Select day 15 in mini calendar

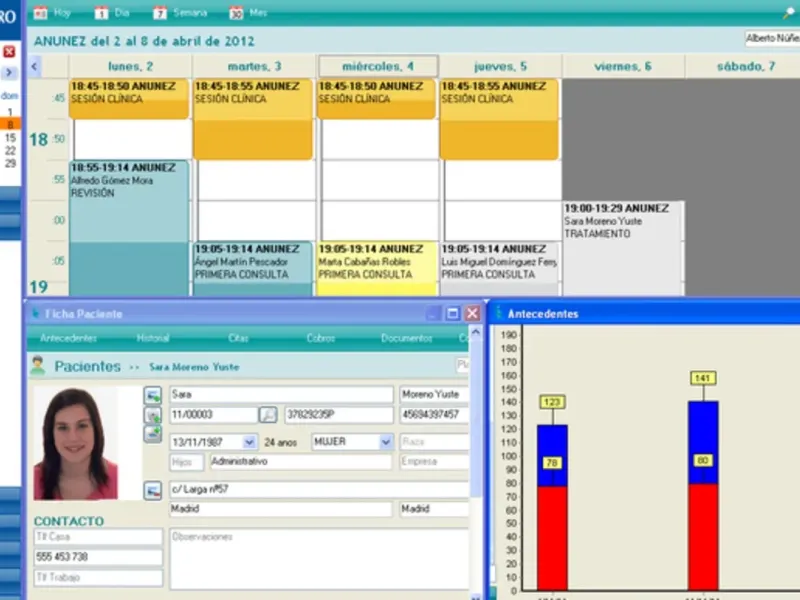(10, 138)
